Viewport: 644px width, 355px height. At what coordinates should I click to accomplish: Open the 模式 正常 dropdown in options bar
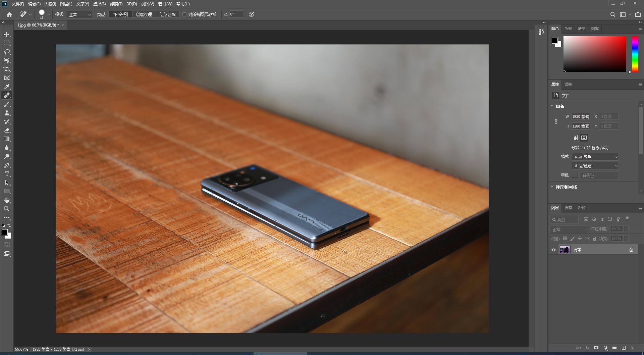[79, 15]
